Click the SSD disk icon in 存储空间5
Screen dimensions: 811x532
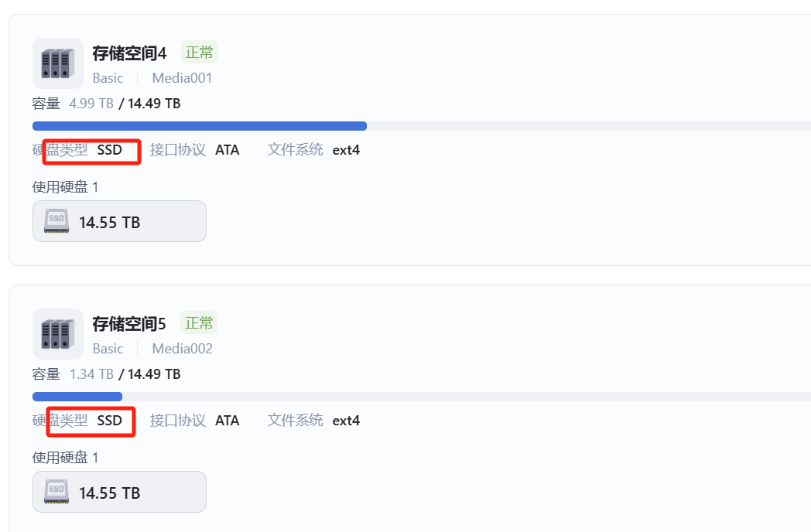pyautogui.click(x=56, y=493)
